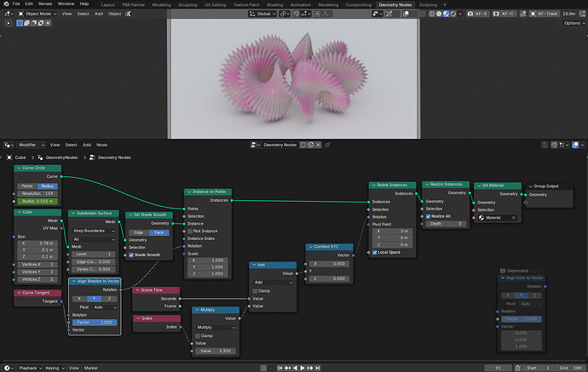Duplicate the Geometry Nodes node group

tap(310, 145)
